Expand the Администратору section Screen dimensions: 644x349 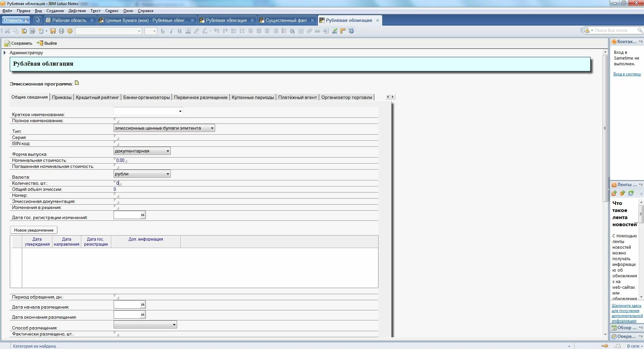[x=5, y=53]
